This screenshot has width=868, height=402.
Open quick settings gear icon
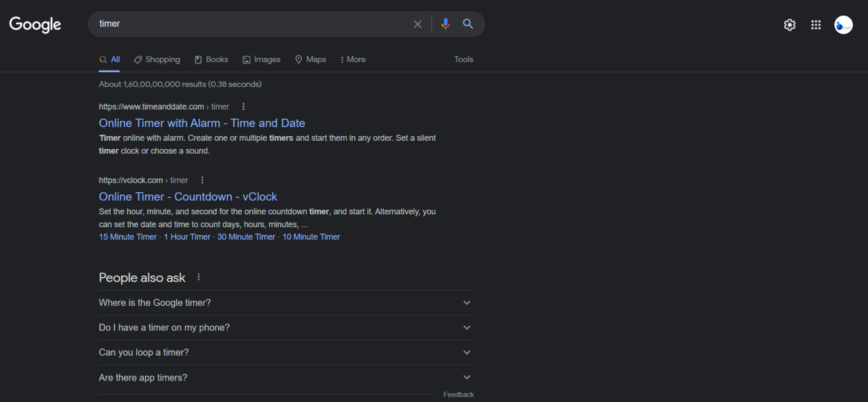(x=789, y=24)
